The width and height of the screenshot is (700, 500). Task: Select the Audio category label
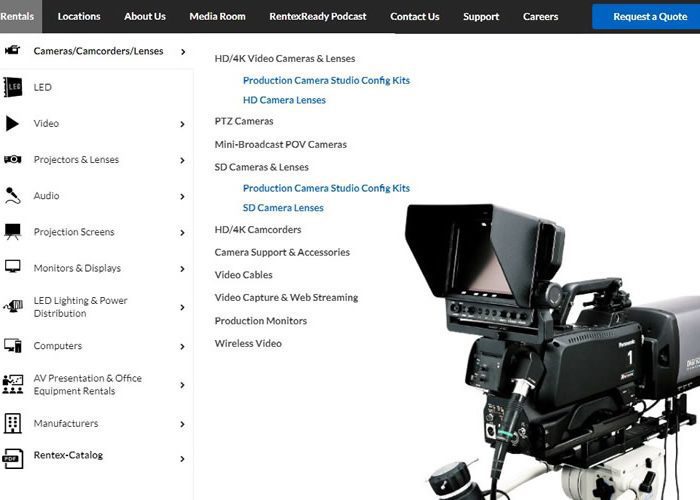point(46,196)
